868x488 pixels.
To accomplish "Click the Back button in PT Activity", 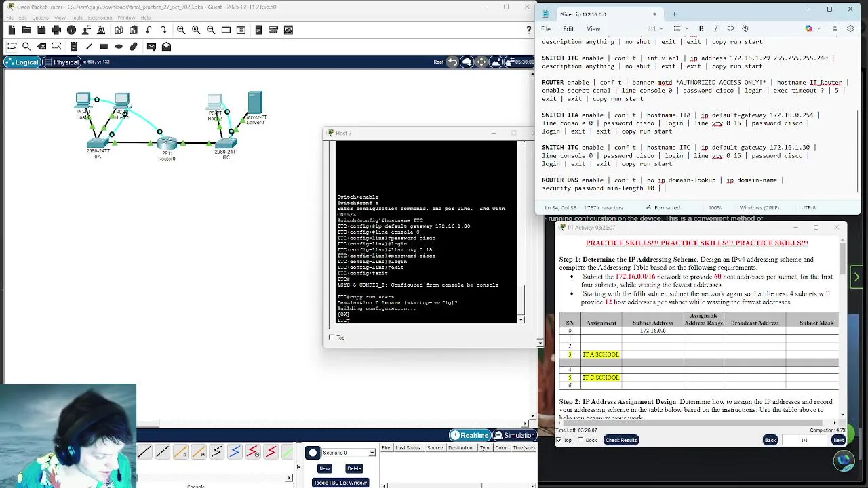I will point(770,440).
